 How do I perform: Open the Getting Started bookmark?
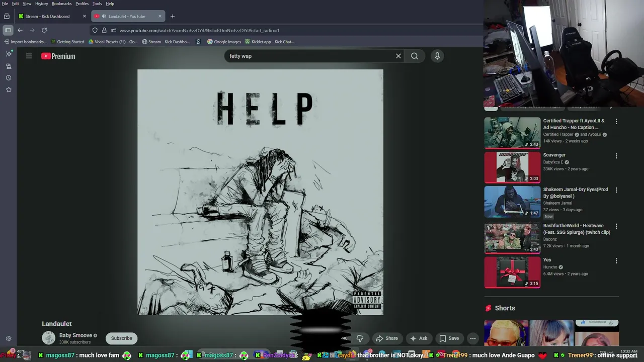pos(67,42)
